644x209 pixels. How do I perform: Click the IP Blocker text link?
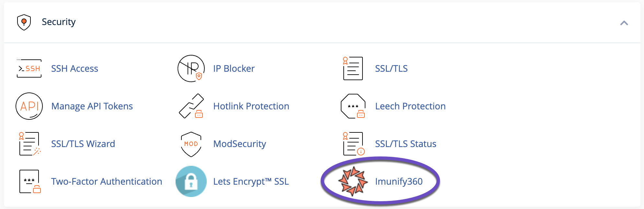coord(234,68)
